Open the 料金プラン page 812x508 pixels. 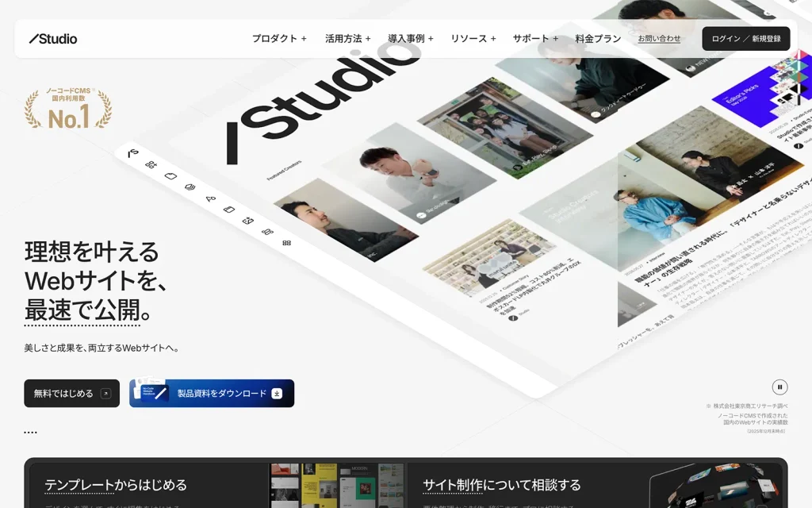click(x=598, y=38)
